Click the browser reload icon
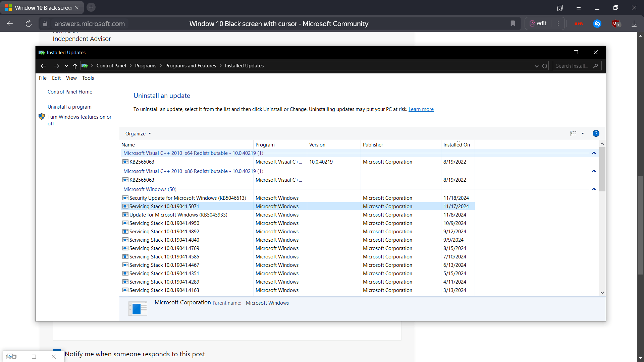This screenshot has width=644, height=362. coord(29,23)
